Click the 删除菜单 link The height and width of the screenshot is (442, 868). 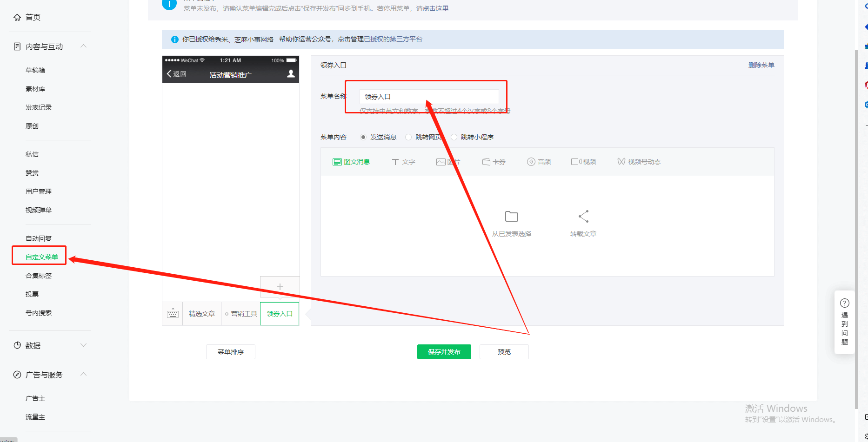[761, 65]
